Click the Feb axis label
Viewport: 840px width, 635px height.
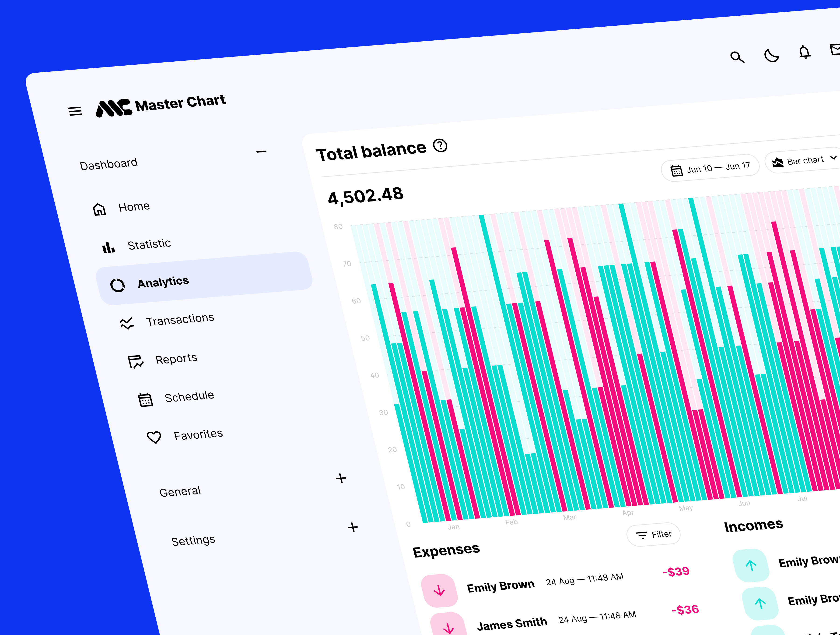tap(511, 522)
